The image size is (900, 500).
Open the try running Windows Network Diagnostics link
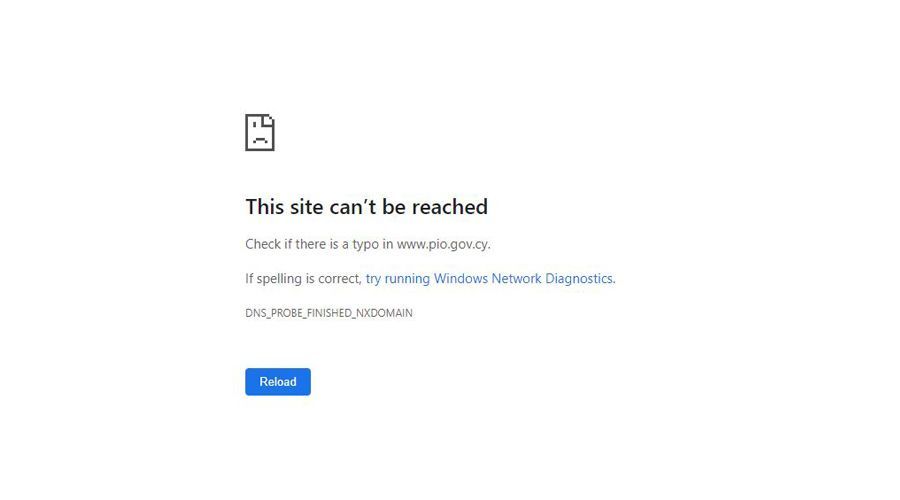click(489, 278)
